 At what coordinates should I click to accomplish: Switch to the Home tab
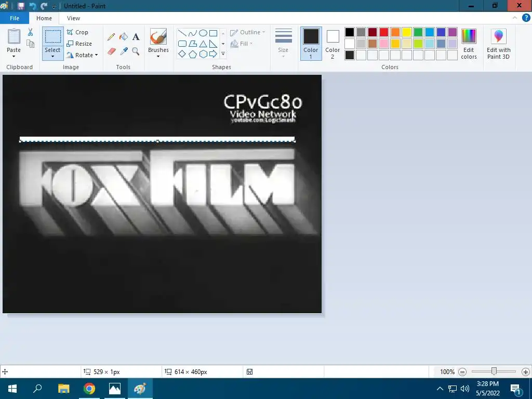point(44,18)
